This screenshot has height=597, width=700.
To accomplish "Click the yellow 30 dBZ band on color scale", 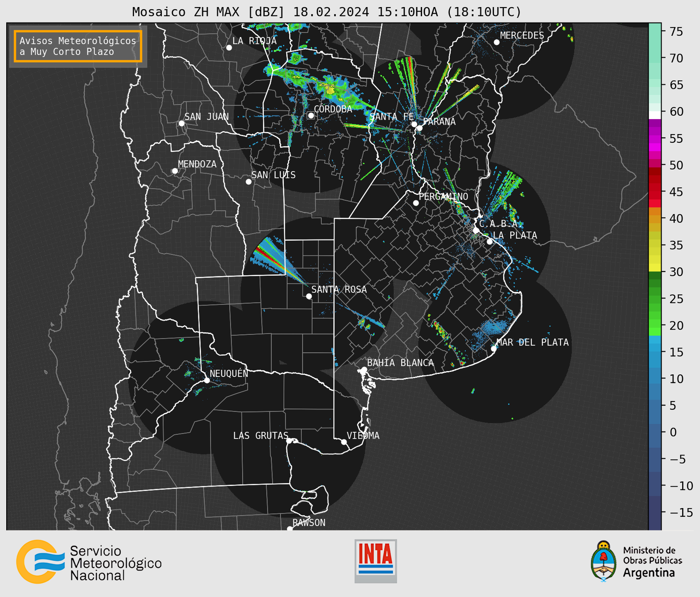I will 655,267.
